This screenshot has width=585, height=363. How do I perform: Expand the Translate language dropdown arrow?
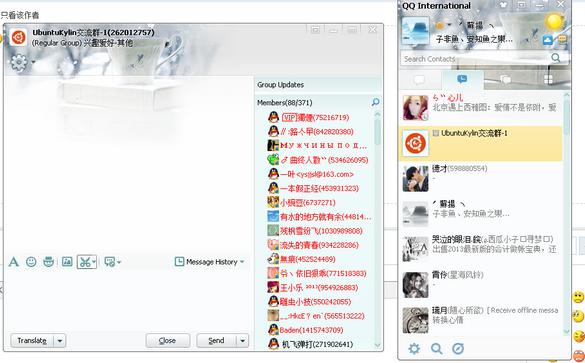click(60, 341)
